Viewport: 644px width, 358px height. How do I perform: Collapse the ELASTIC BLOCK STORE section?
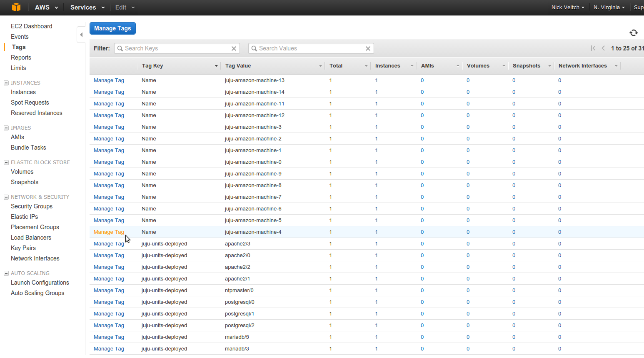coord(6,163)
